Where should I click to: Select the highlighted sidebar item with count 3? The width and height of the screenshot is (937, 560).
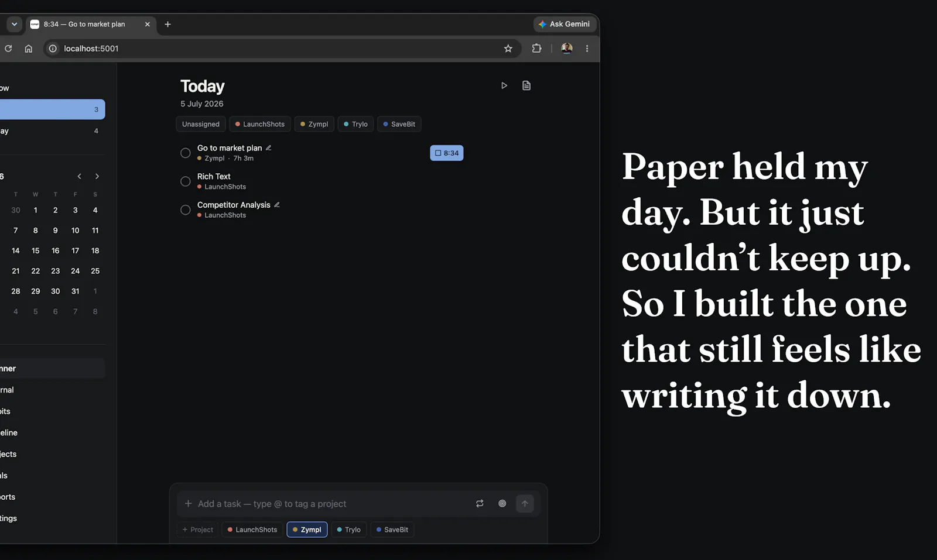pos(52,109)
